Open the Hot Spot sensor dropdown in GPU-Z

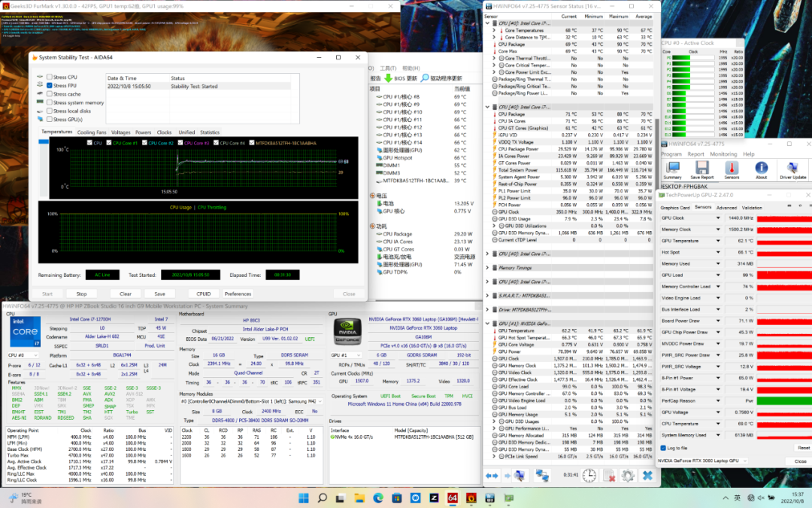tap(718, 252)
